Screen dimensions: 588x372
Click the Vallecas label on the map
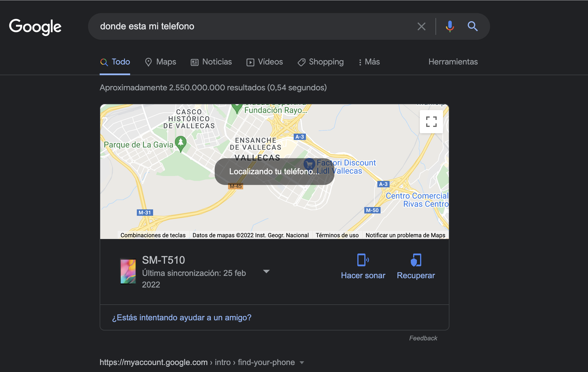257,158
